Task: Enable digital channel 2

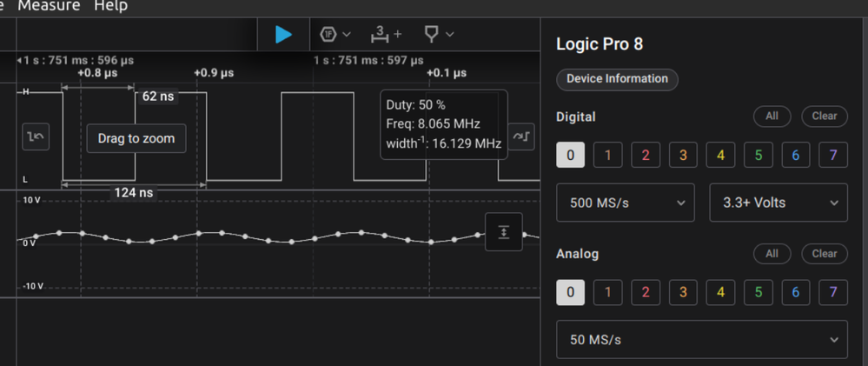Action: click(645, 156)
